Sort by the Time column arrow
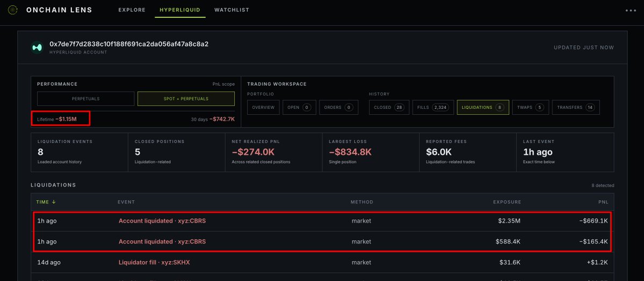The height and width of the screenshot is (281, 644). click(54, 202)
